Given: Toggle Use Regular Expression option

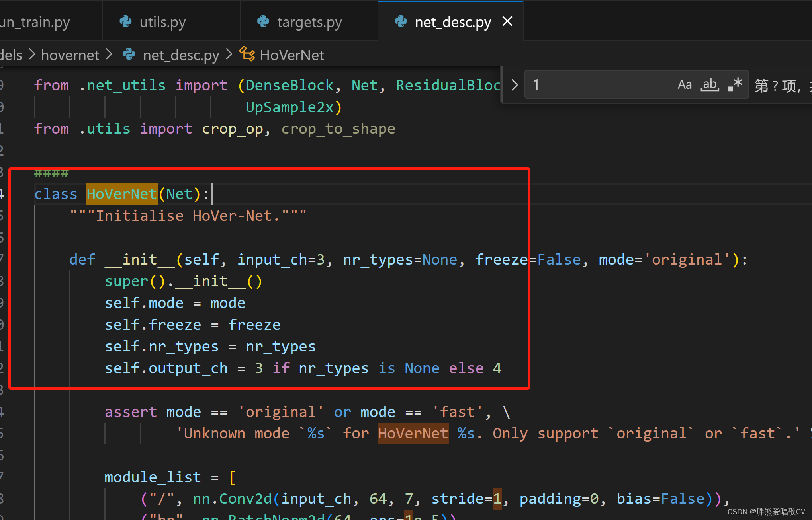Looking at the screenshot, I should pos(735,85).
